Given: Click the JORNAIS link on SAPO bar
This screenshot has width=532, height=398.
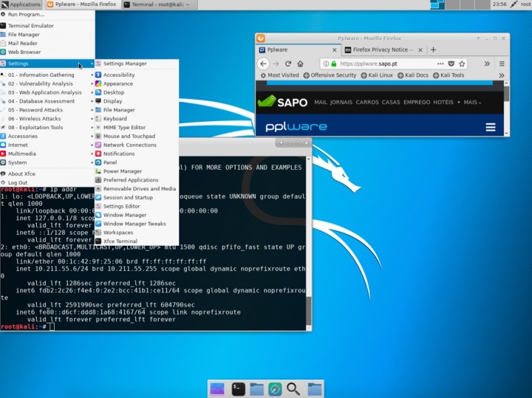Looking at the screenshot, I should click(x=343, y=103).
